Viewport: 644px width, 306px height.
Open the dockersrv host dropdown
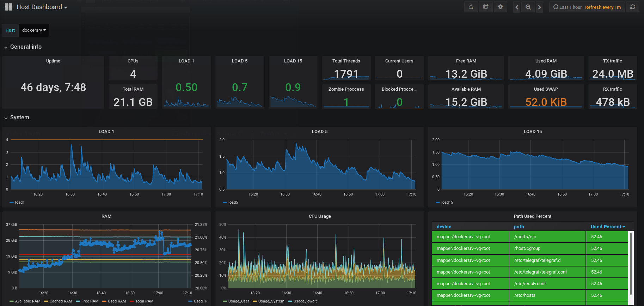point(34,30)
